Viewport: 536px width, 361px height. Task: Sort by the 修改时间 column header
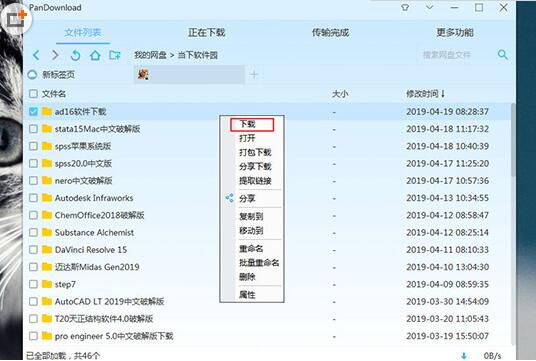point(426,94)
